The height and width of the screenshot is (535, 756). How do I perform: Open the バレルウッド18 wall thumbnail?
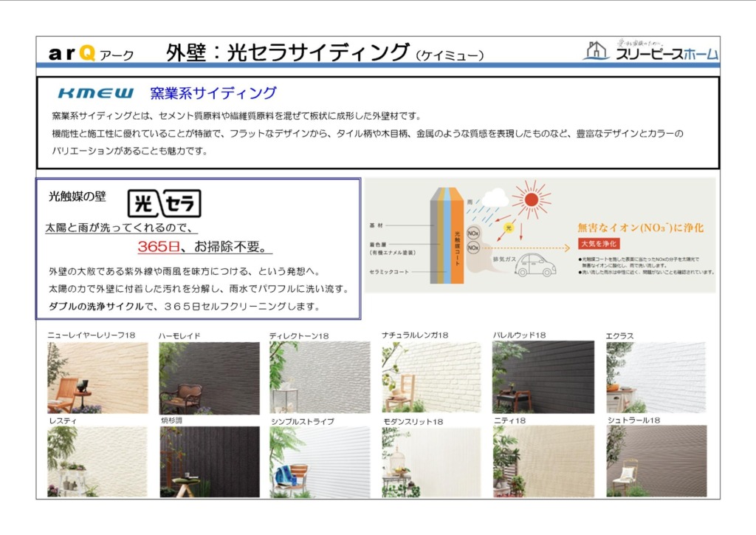(x=543, y=377)
